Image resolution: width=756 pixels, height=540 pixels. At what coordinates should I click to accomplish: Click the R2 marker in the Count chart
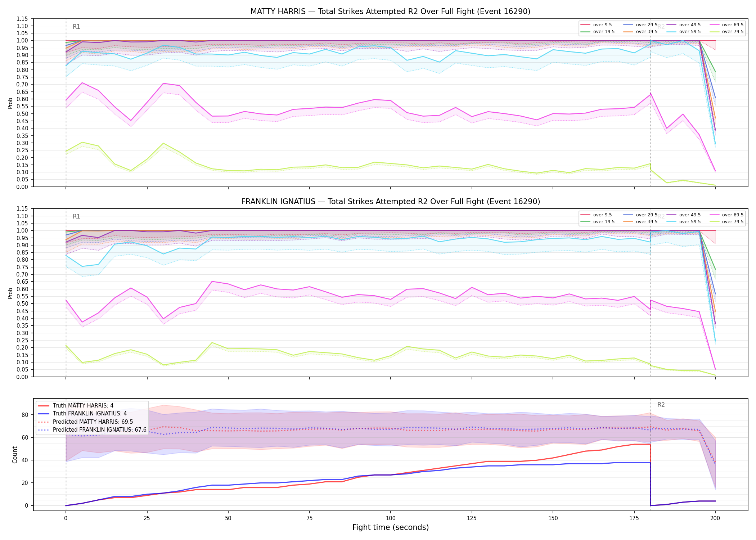tap(661, 405)
